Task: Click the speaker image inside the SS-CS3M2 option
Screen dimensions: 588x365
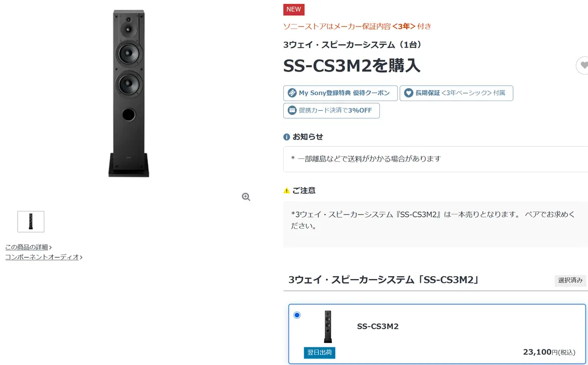Action: point(328,327)
